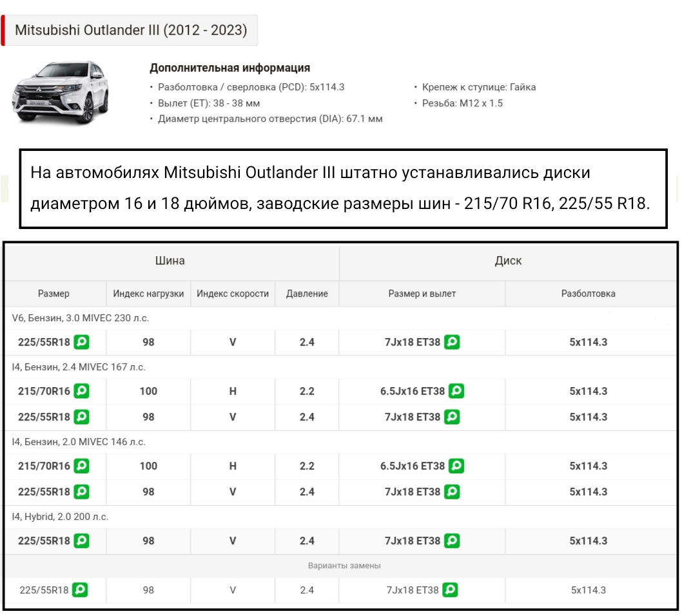Click search icon beside 225/55R18 under Варианты замены
The width and height of the screenshot is (682, 616).
click(x=80, y=590)
